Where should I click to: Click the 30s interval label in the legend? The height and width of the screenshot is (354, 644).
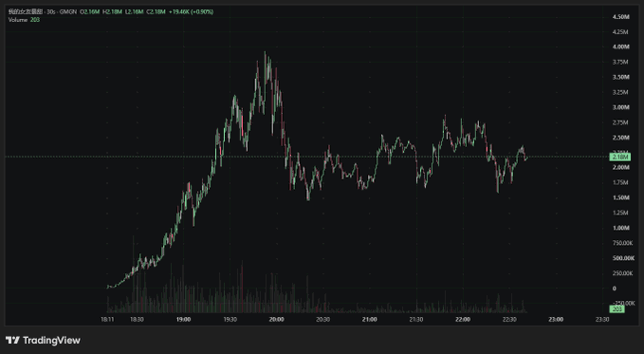click(51, 12)
